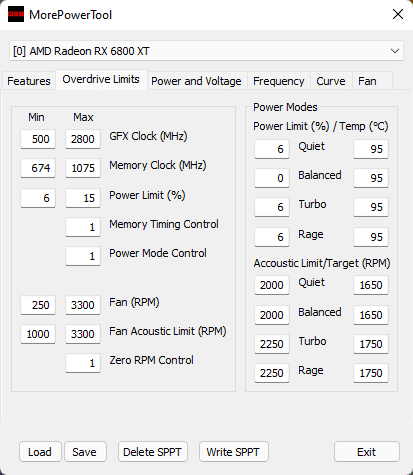Edit Power Limit (%) maximum field 15

click(x=83, y=198)
